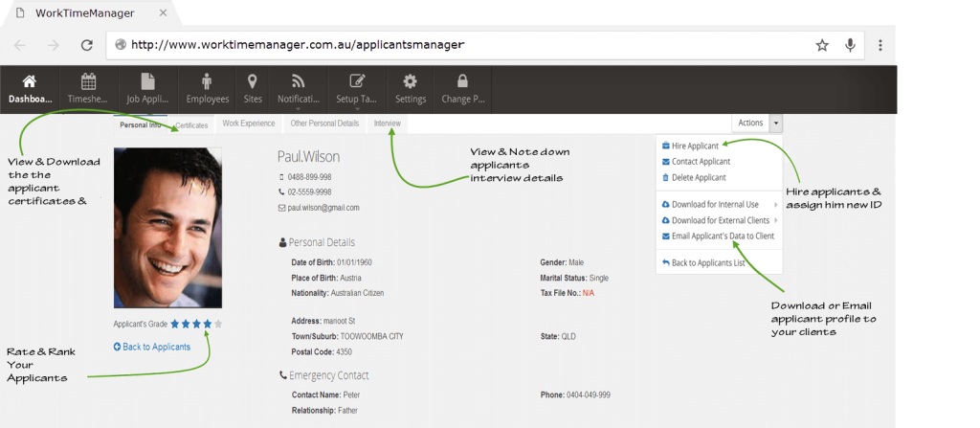Viewport: 980px width, 428px height.
Task: Click the Actions button
Action: pyautogui.click(x=750, y=123)
